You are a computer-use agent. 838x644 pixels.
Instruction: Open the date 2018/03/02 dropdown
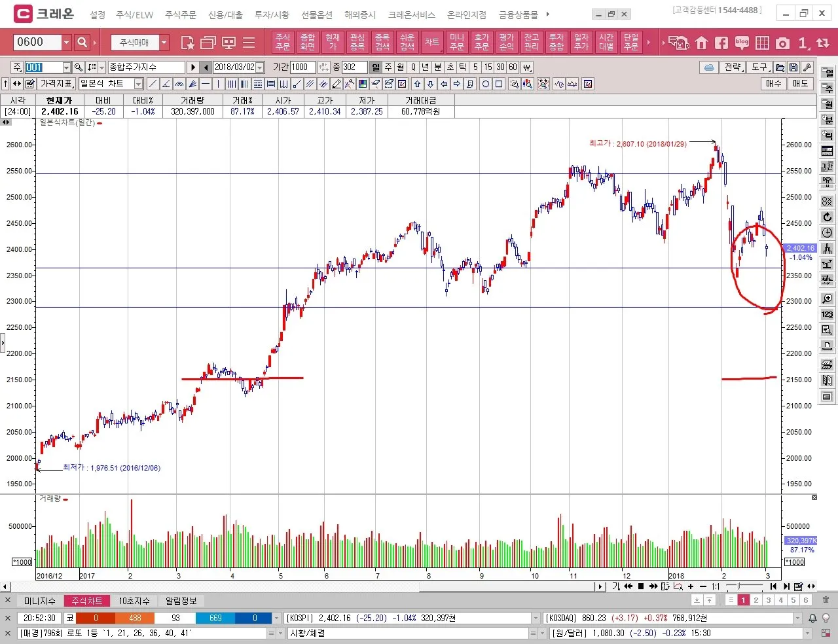[x=260, y=67]
